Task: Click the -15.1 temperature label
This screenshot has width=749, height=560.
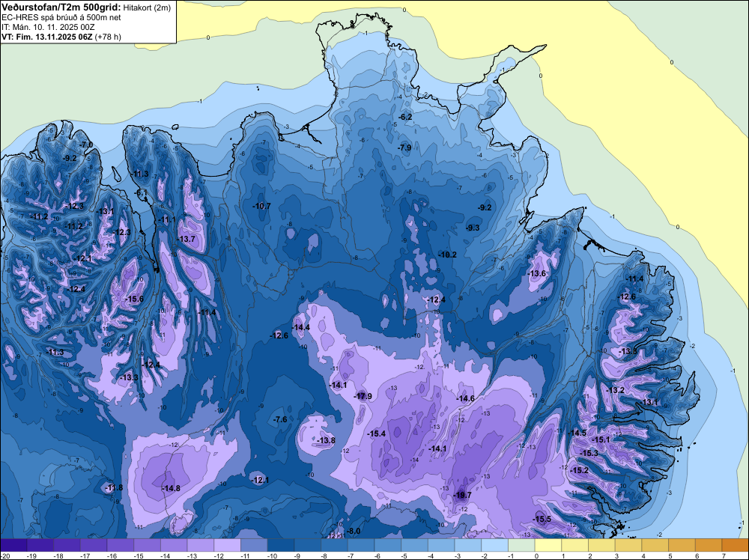Action: [601, 439]
